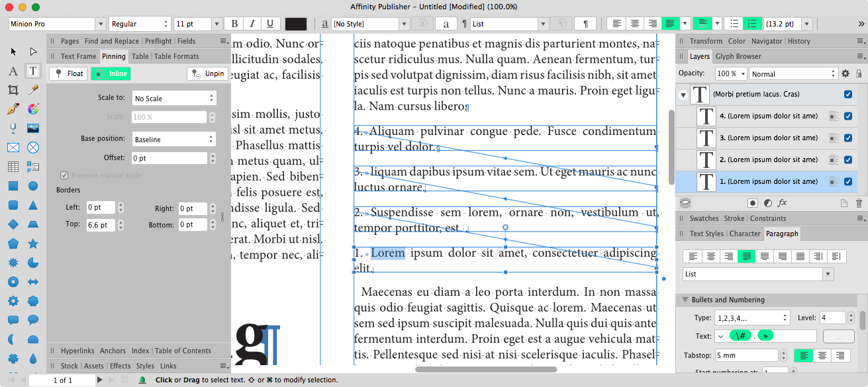Toggle italic formatting button

pyautogui.click(x=252, y=24)
